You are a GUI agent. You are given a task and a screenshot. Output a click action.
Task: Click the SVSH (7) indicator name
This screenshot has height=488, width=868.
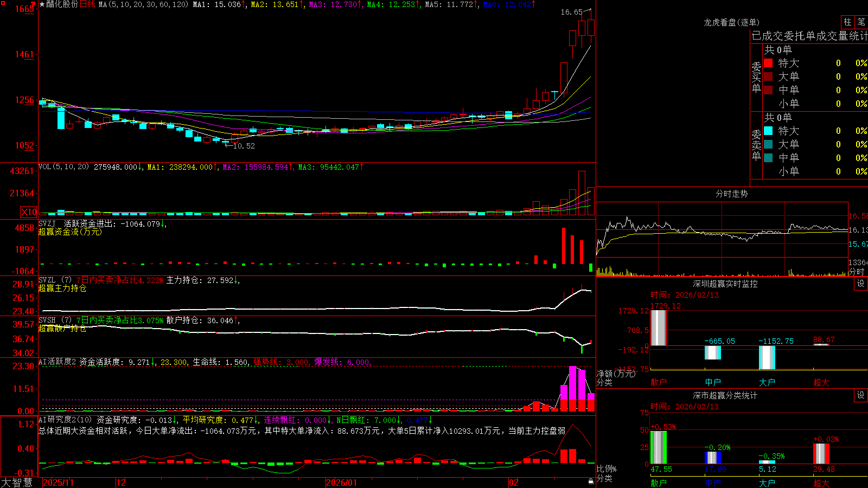click(55, 320)
